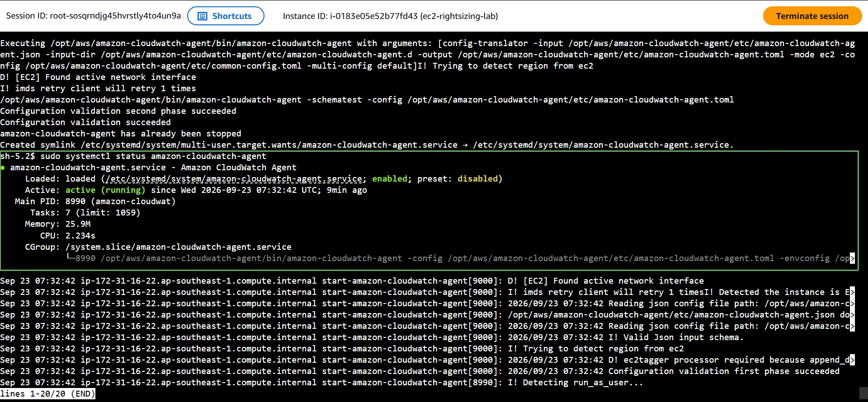868x402 pixels.
Task: Click the 'active (running)' status text
Action: [x=105, y=190]
